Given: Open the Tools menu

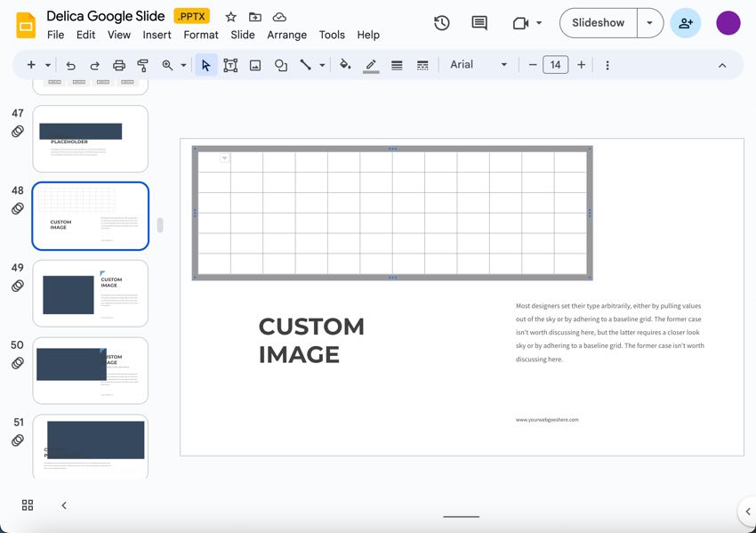Looking at the screenshot, I should point(332,35).
